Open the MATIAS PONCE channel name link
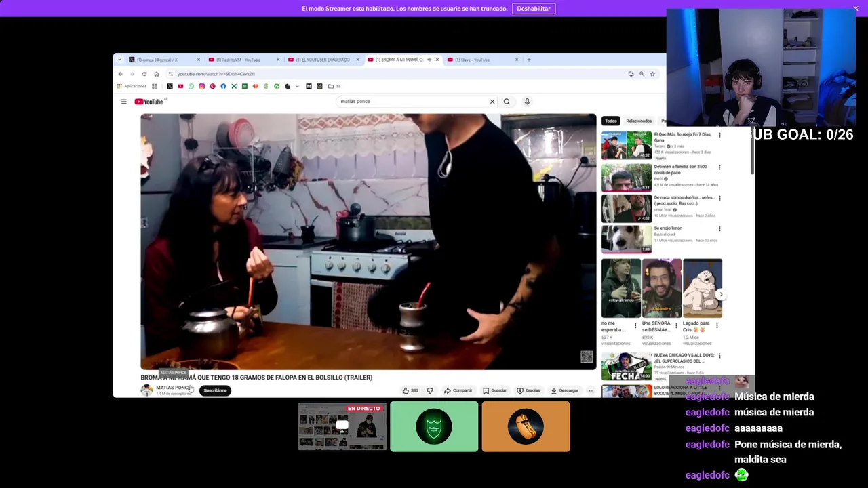This screenshot has height=488, width=868. click(173, 388)
